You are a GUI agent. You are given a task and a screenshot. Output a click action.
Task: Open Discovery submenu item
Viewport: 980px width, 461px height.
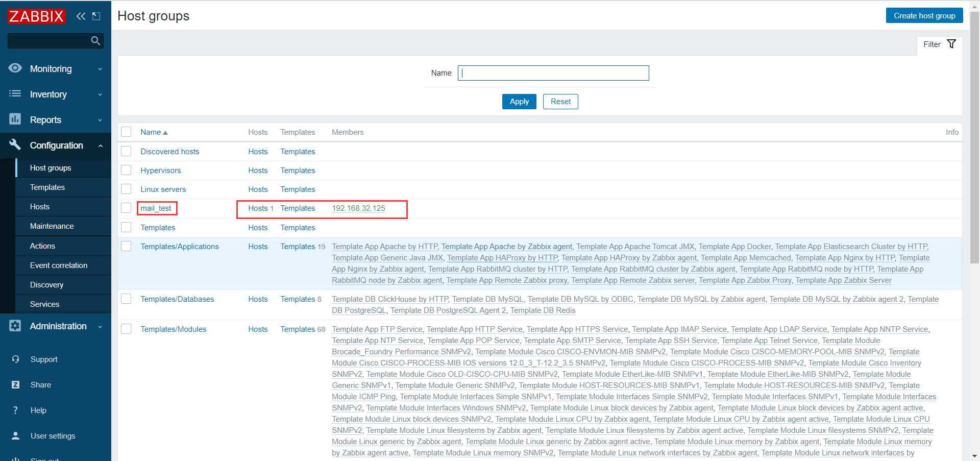[63, 285]
